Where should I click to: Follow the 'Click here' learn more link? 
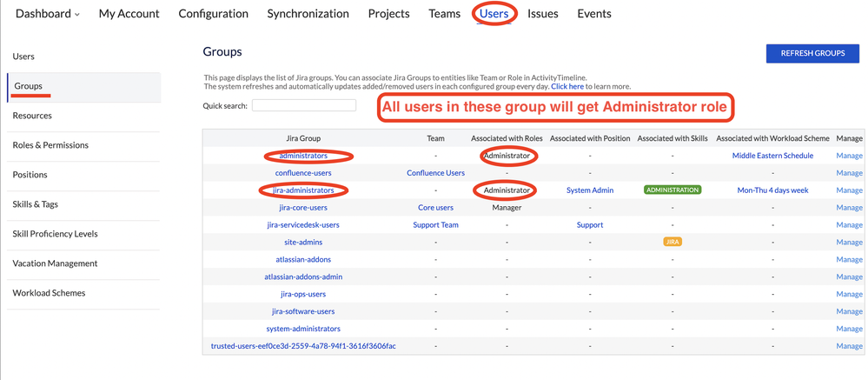567,87
